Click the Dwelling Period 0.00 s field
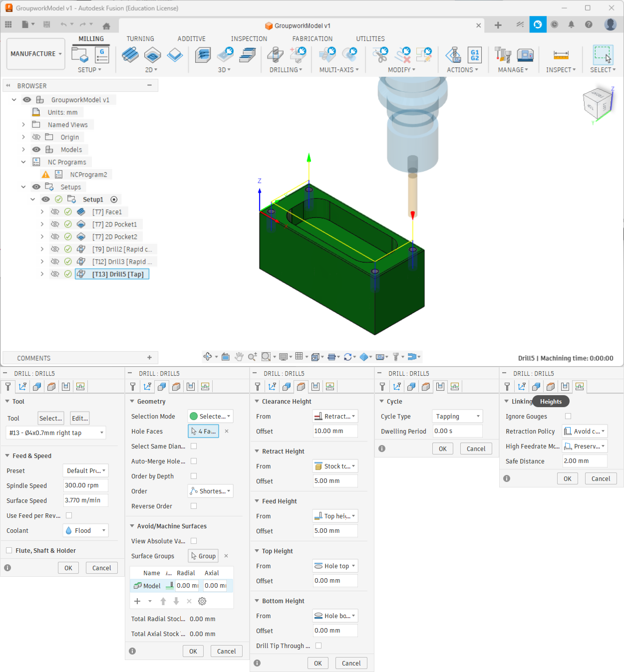Viewport: 624px width, 672px height. click(x=457, y=431)
